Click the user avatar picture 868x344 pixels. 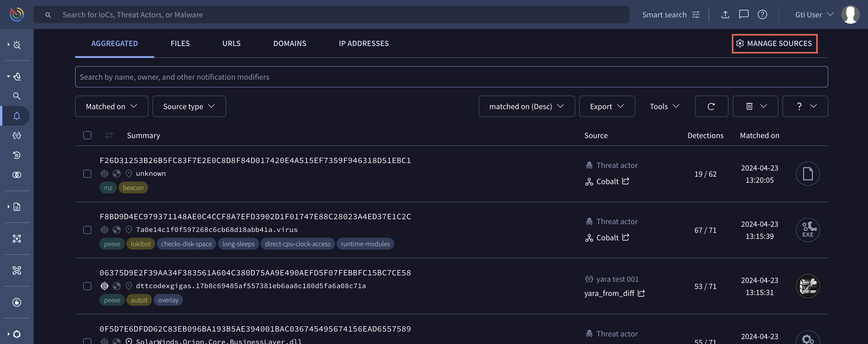point(850,14)
